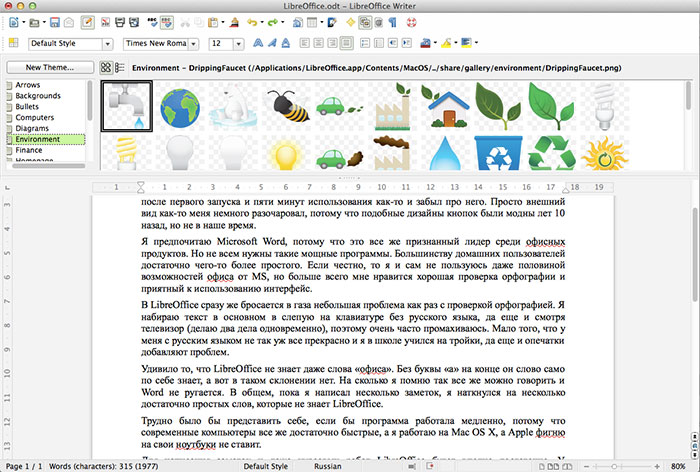This screenshot has height=472, width=700.
Task: Select the blue recycling bin image
Action: [x=498, y=153]
